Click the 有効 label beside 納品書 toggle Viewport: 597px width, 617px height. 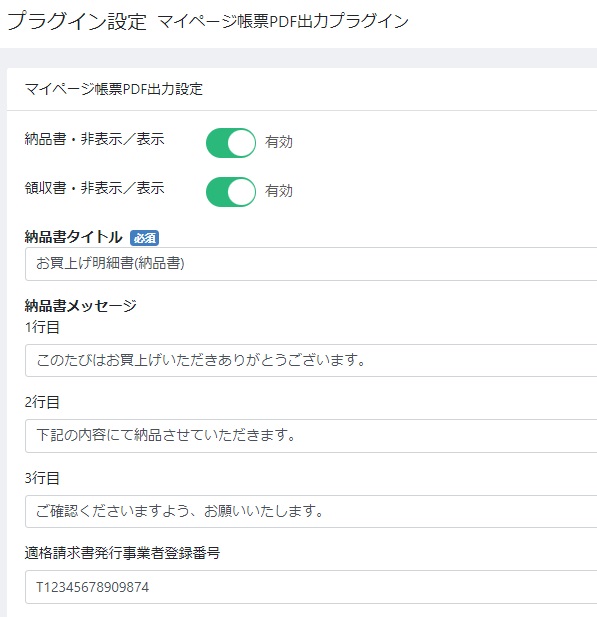[279, 142]
